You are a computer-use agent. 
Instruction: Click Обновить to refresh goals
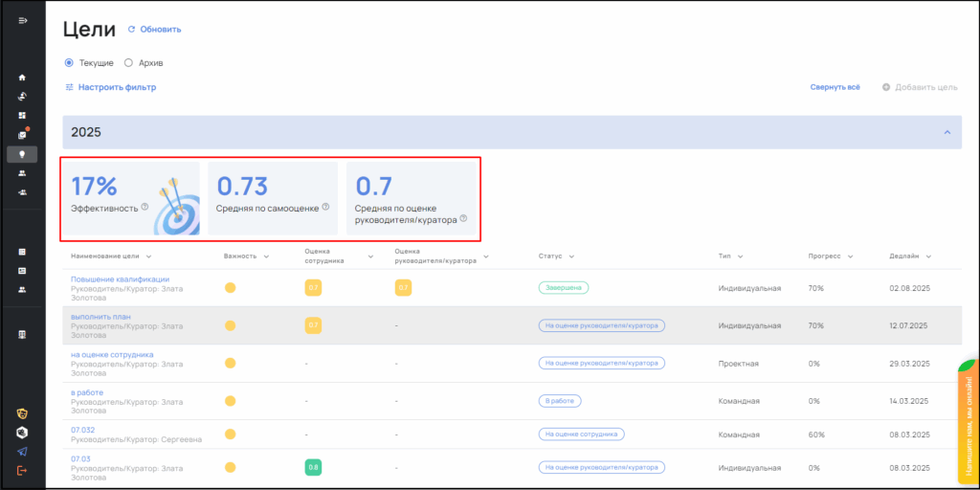point(154,29)
